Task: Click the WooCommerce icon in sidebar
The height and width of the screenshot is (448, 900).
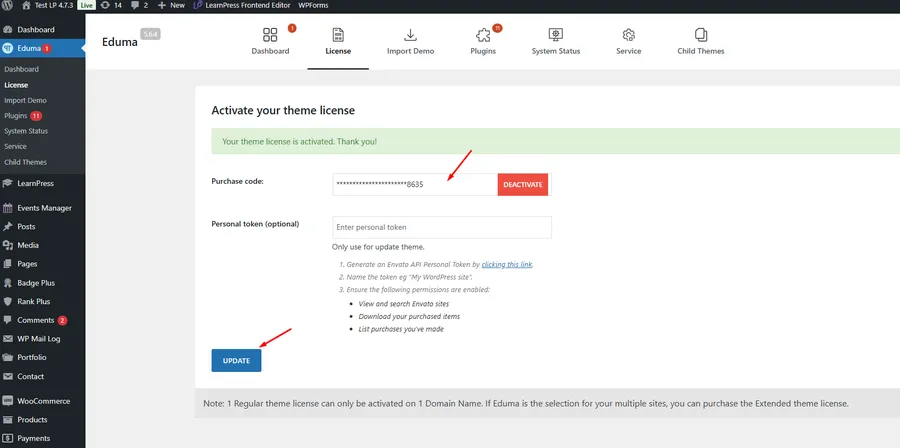Action: coord(7,401)
